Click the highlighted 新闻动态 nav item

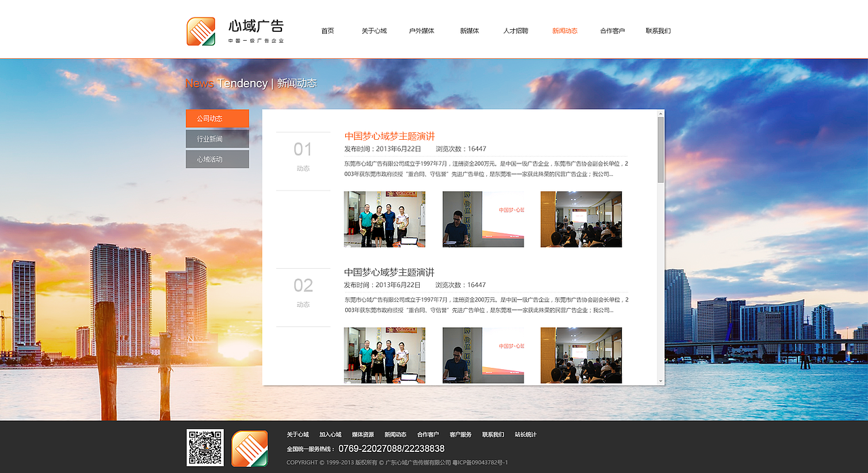pos(564,31)
